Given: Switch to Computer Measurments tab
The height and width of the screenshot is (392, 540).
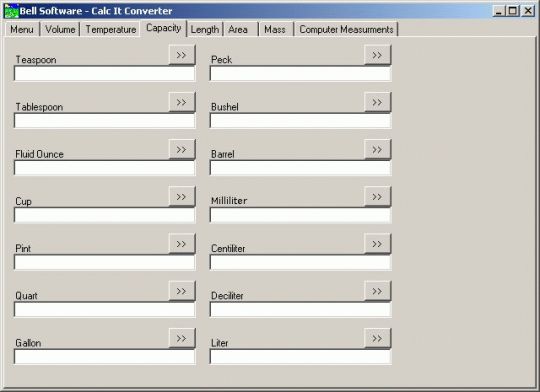Looking at the screenshot, I should (x=346, y=29).
